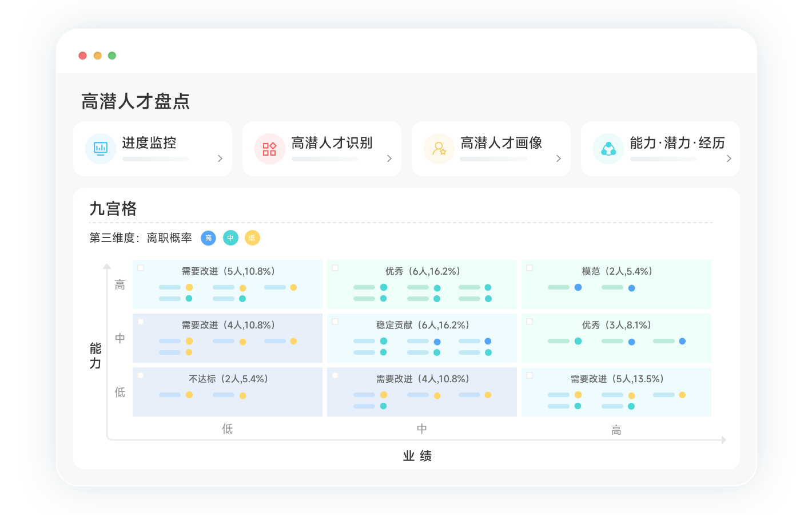This screenshot has width=812, height=515.
Task: Click the yellow macOS window dot
Action: click(x=98, y=56)
